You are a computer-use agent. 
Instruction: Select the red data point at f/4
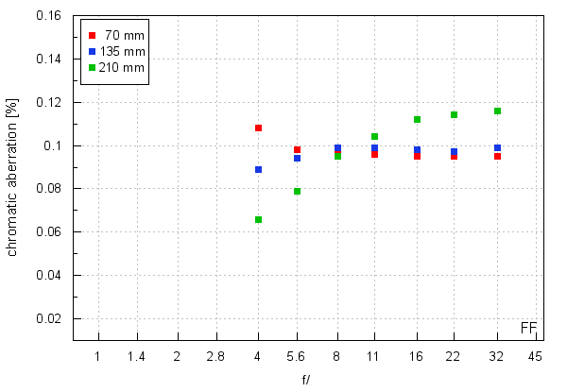(258, 128)
